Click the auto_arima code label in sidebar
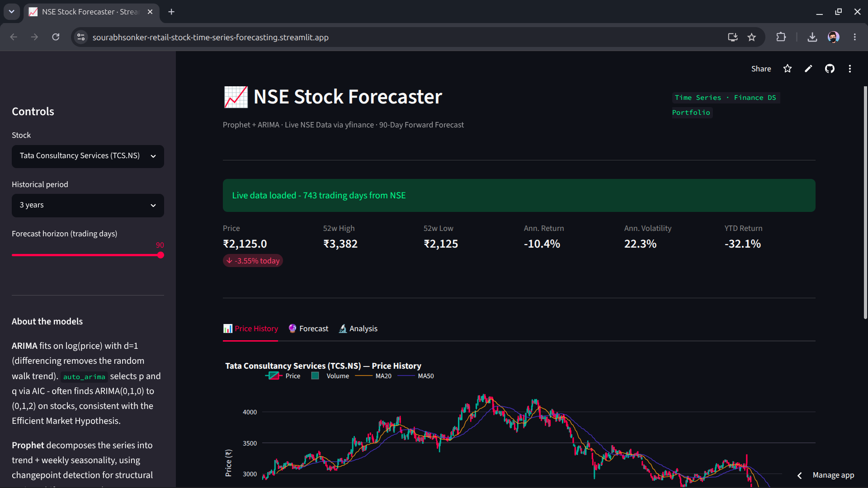Screen dimensions: 868x488 (84, 377)
